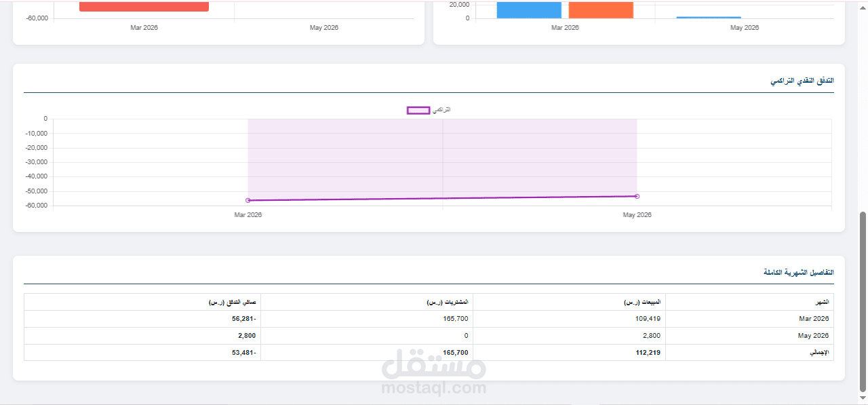Click purchases 165,700 in الإجمالي row
Screen dimensions: 868x405
455,352
